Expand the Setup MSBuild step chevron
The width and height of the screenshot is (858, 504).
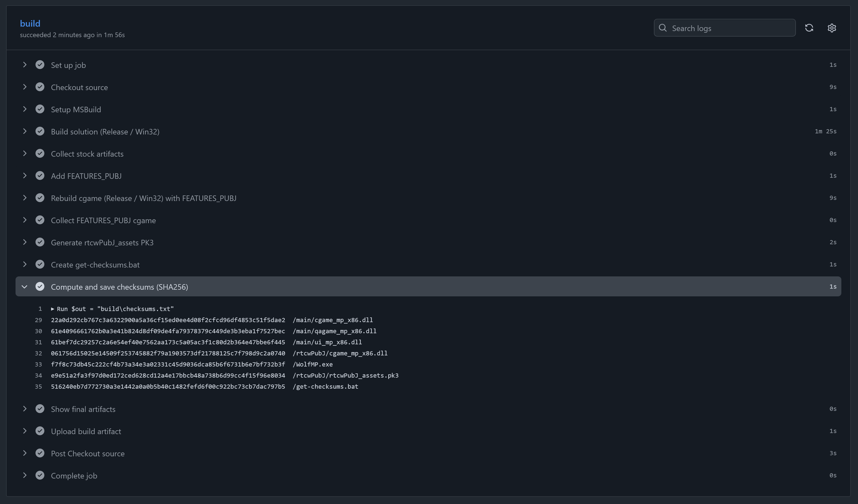coord(24,109)
